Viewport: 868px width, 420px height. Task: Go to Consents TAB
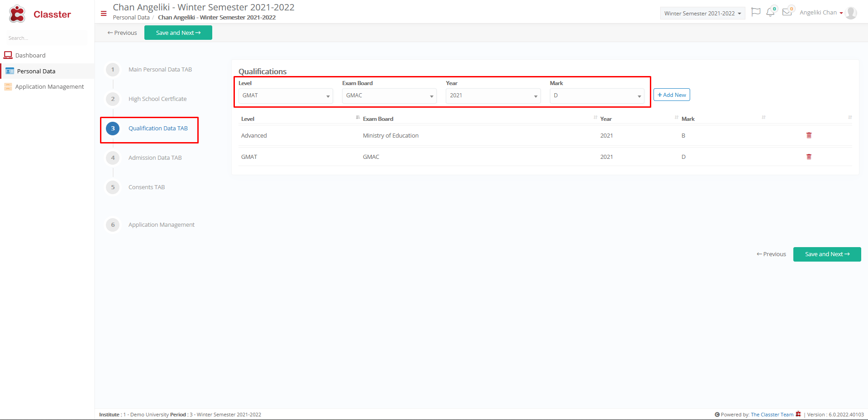(147, 187)
